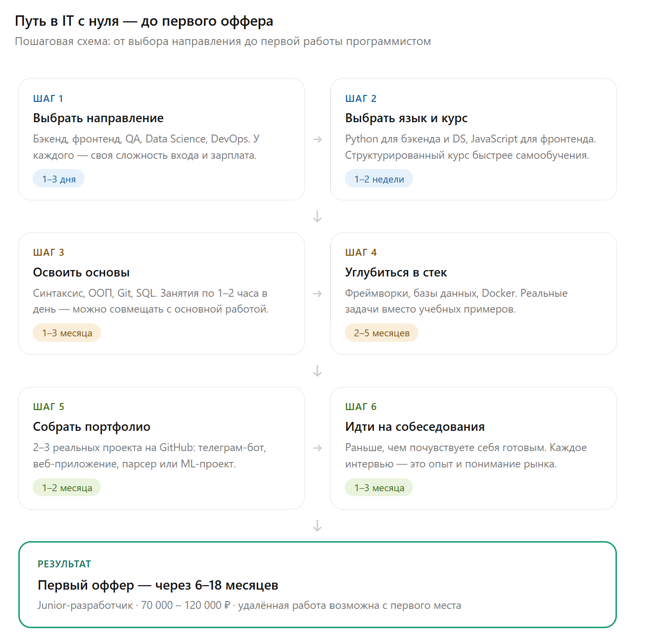Click the right arrow between Step 3 and Step 4

point(318,294)
